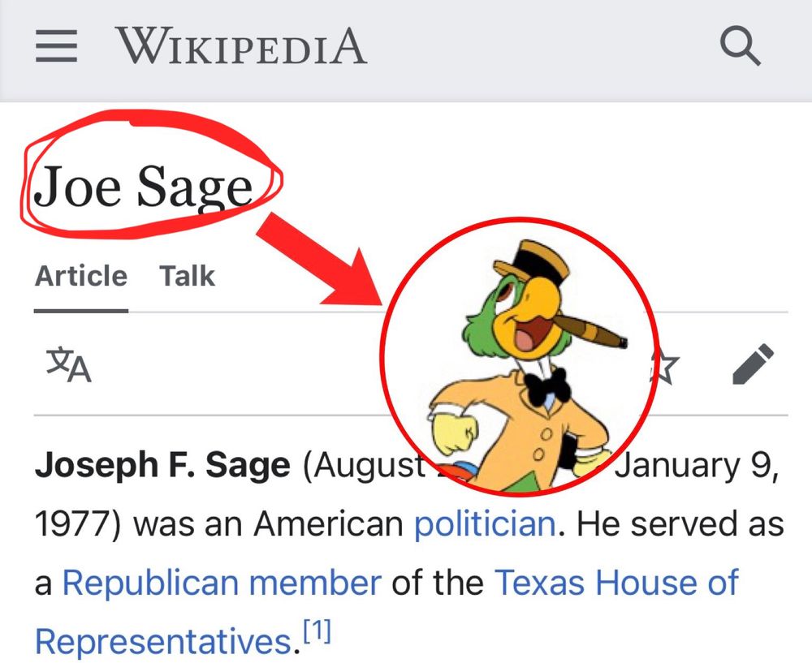Open the main navigation menu
The height and width of the screenshot is (663, 812).
click(55, 47)
